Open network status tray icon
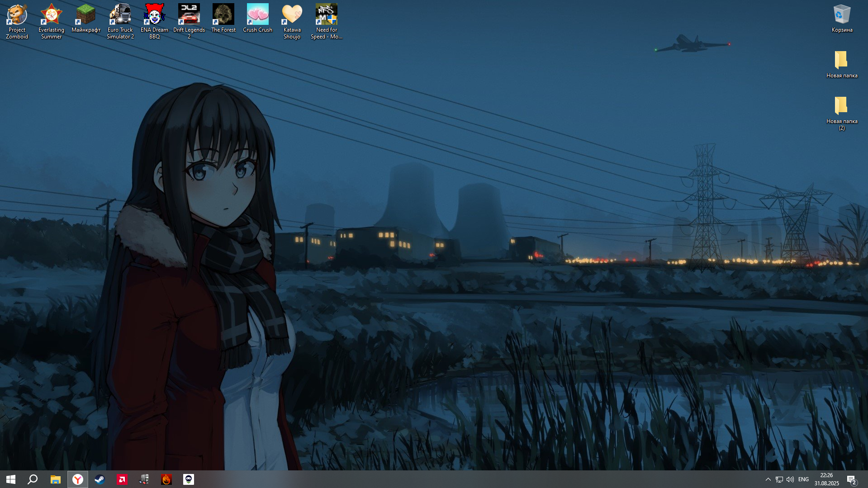 point(779,479)
